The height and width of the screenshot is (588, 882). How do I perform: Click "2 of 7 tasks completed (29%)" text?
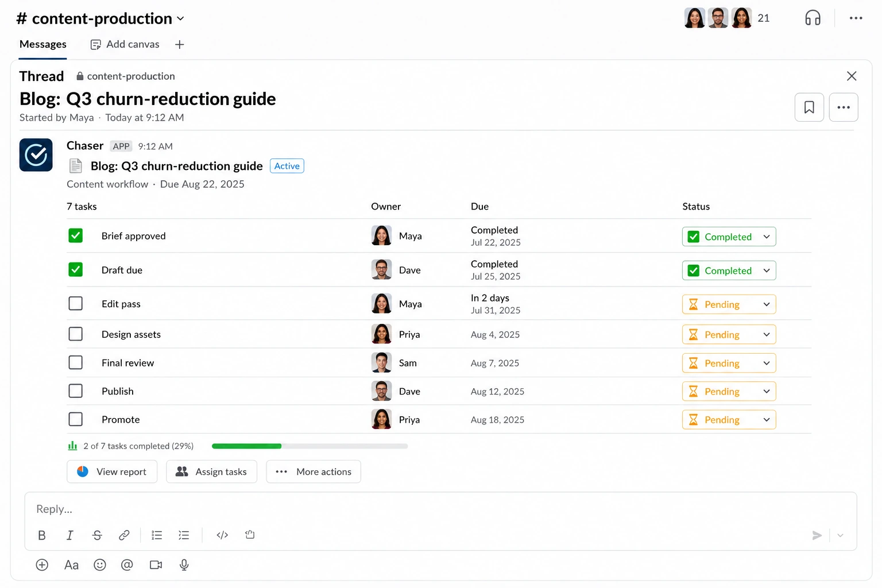138,446
